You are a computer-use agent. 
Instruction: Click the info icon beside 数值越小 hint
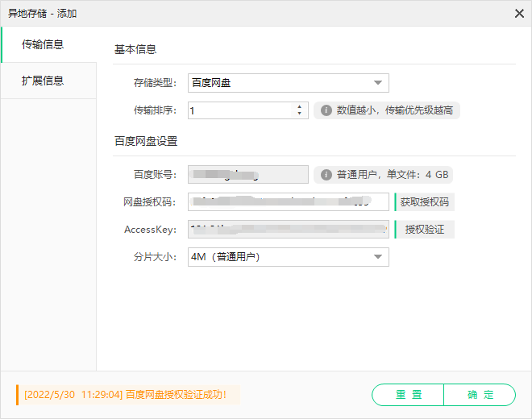coord(326,110)
